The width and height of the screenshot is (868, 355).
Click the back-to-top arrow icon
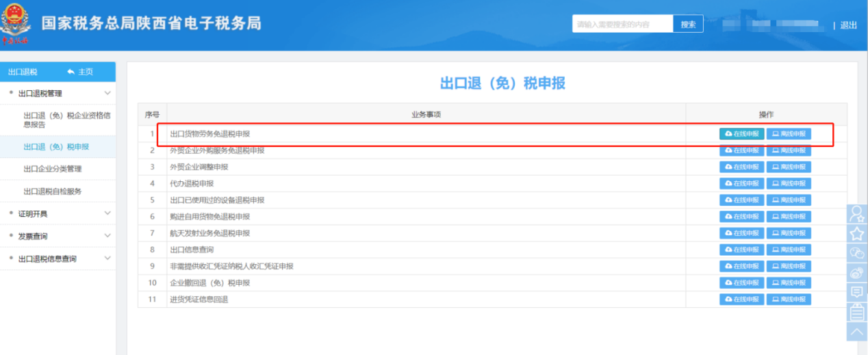pos(856,332)
